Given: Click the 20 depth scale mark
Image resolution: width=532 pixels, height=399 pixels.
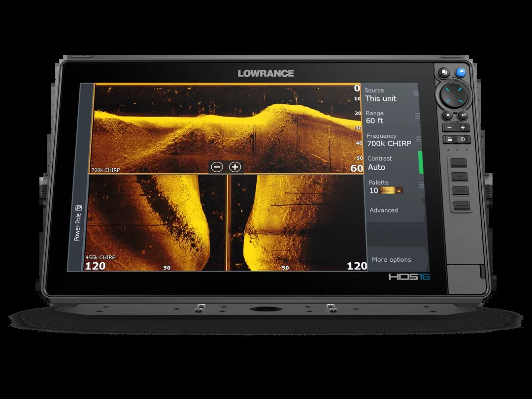Looking at the screenshot, I should (x=358, y=113).
